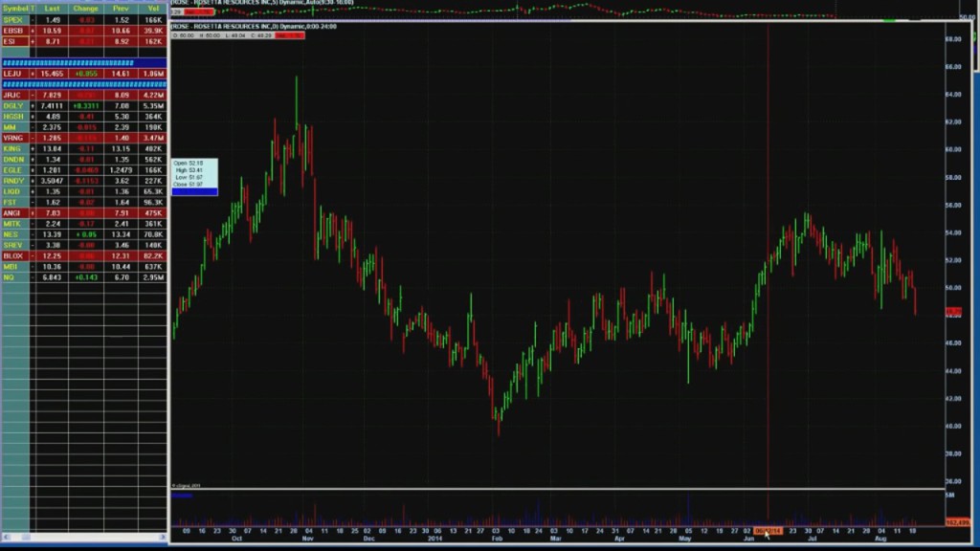Screen dimensions: 980x551
Task: Select the BLOX watchlist symbol
Action: coord(14,255)
